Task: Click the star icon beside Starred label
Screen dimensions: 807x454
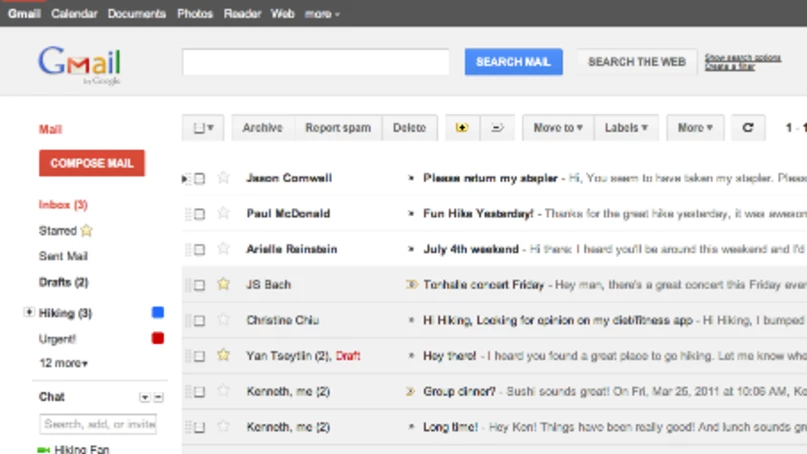Action: tap(86, 231)
